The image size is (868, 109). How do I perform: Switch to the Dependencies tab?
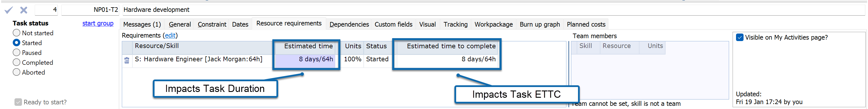tap(349, 24)
